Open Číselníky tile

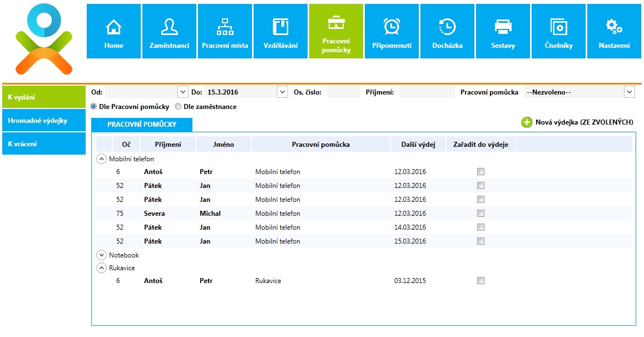tap(558, 32)
